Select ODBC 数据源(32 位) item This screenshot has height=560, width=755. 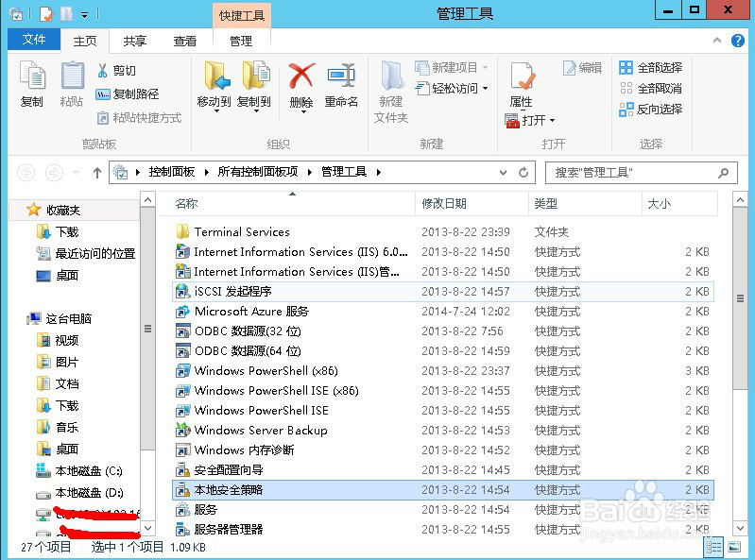click(443, 331)
